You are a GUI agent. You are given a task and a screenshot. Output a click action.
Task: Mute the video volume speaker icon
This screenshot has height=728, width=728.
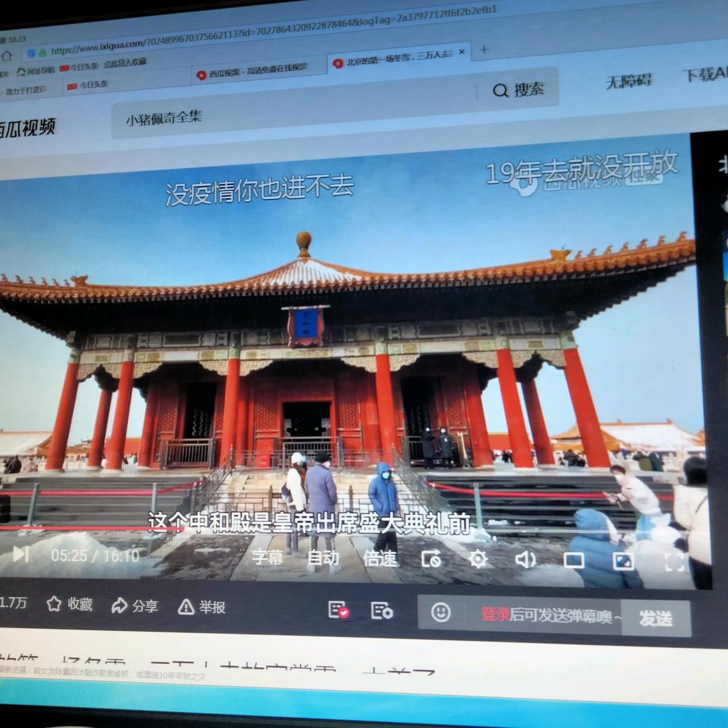(525, 559)
